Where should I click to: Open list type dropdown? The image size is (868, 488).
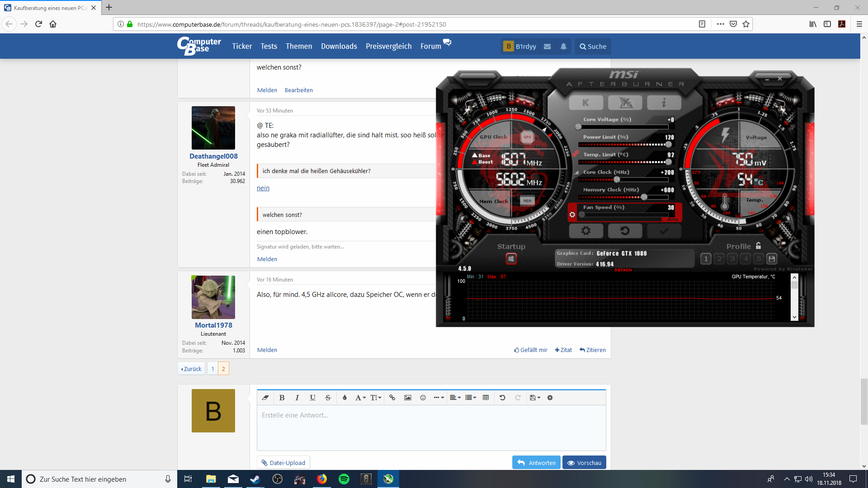[471, 398]
